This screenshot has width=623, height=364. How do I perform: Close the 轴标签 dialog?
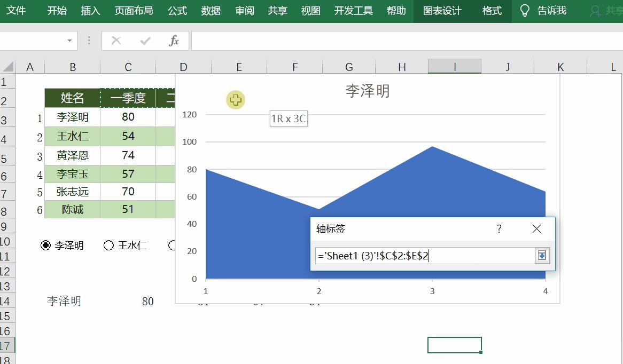click(x=536, y=228)
